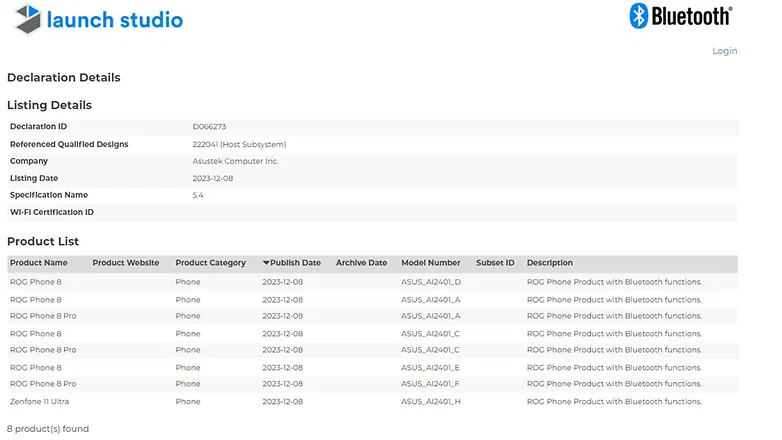Click referenced design 222041 (Host Subsystem)
Screen dimensions: 782x440
click(x=234, y=144)
